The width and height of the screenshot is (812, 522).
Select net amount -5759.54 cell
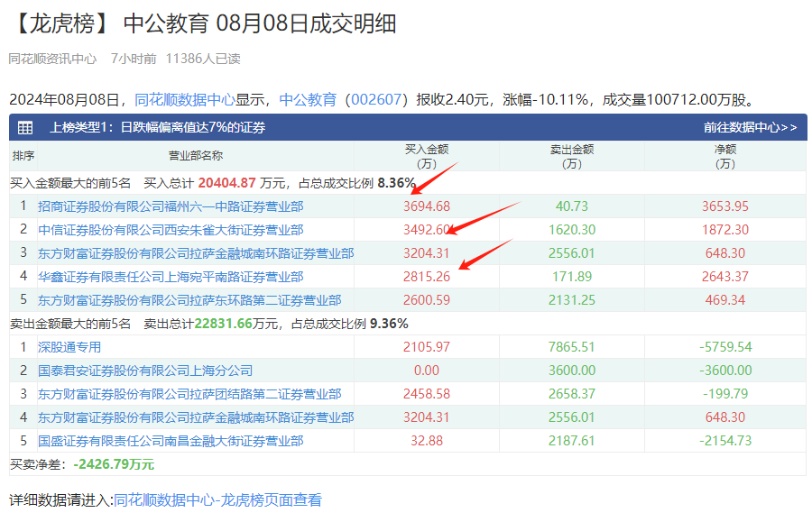(725, 347)
